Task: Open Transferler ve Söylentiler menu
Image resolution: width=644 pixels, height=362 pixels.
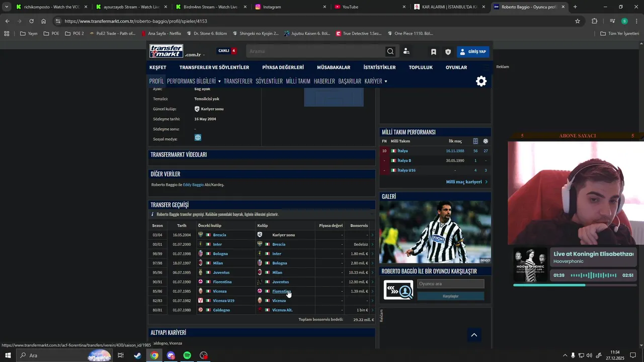Action: click(214, 67)
